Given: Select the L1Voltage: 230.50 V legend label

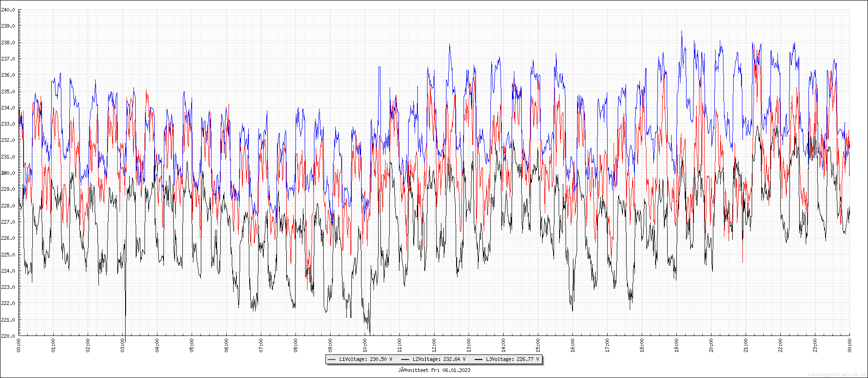Looking at the screenshot, I should click(366, 359).
